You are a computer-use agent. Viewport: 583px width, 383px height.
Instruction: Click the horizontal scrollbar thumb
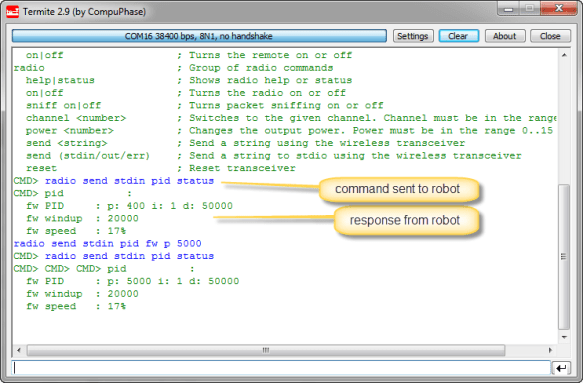pos(266,350)
